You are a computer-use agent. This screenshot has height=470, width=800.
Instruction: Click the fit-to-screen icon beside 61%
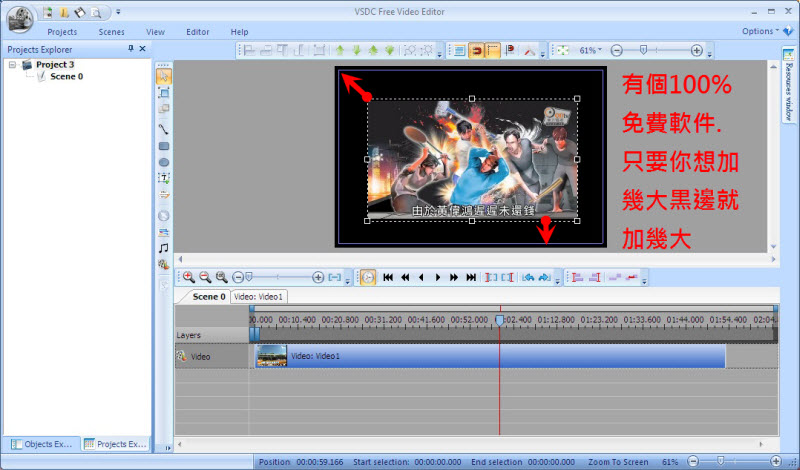tap(562, 50)
